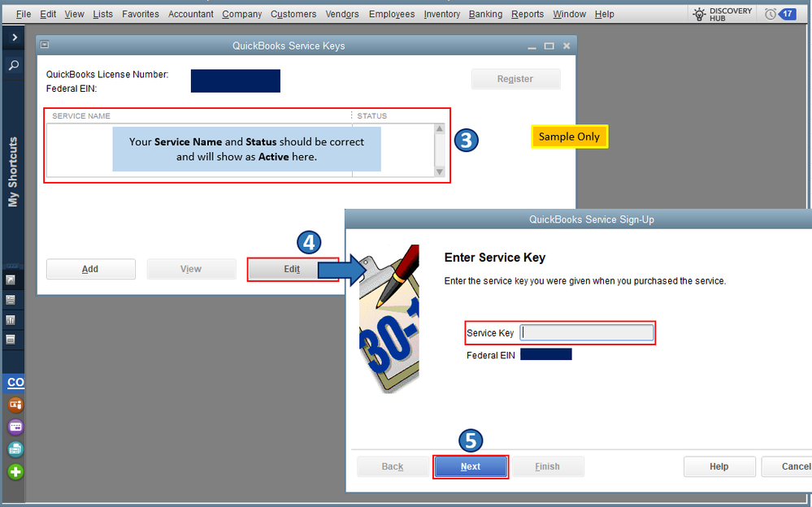This screenshot has height=507, width=812.
Task: Minimize the QuickBooks Service Keys window
Action: 532,46
